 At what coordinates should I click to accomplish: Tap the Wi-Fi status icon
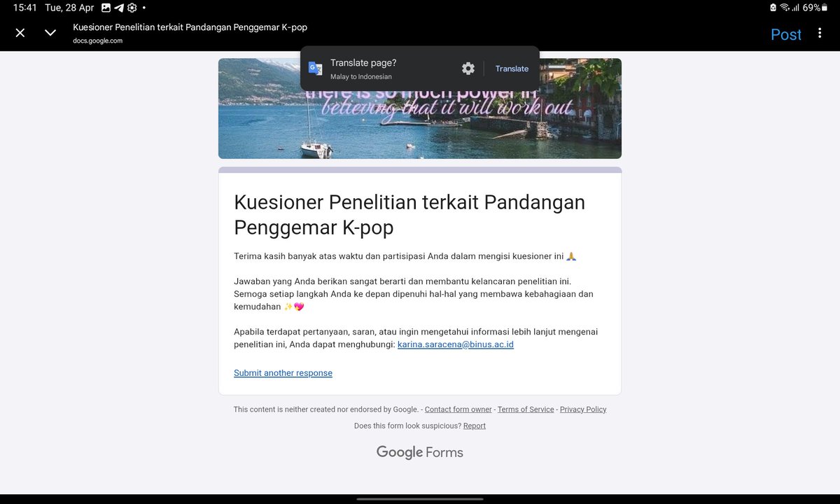(x=785, y=8)
